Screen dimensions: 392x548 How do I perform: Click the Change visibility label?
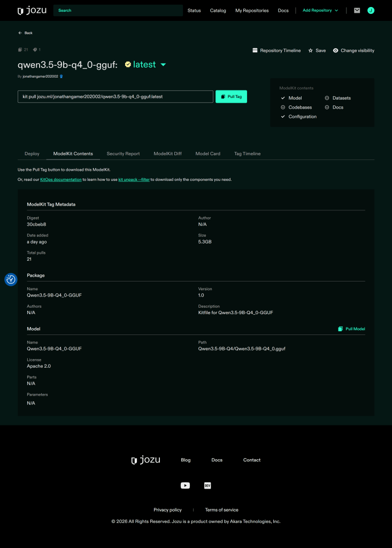[357, 50]
